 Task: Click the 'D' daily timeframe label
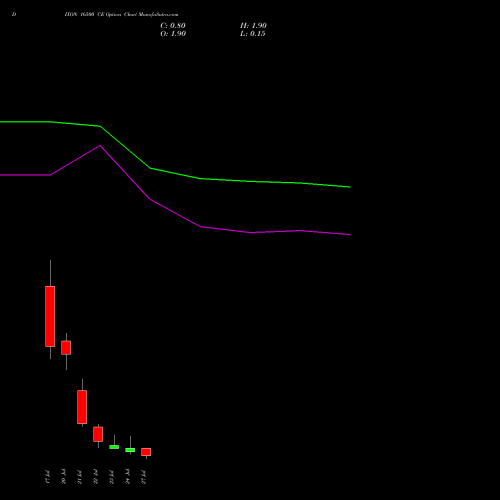pyautogui.click(x=14, y=15)
